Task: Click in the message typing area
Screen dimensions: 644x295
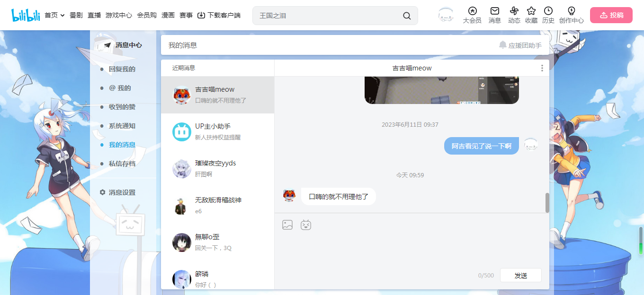Action: pos(411,250)
